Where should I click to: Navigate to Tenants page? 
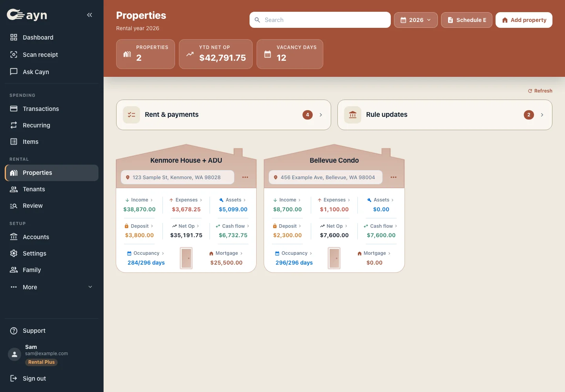(x=52, y=189)
